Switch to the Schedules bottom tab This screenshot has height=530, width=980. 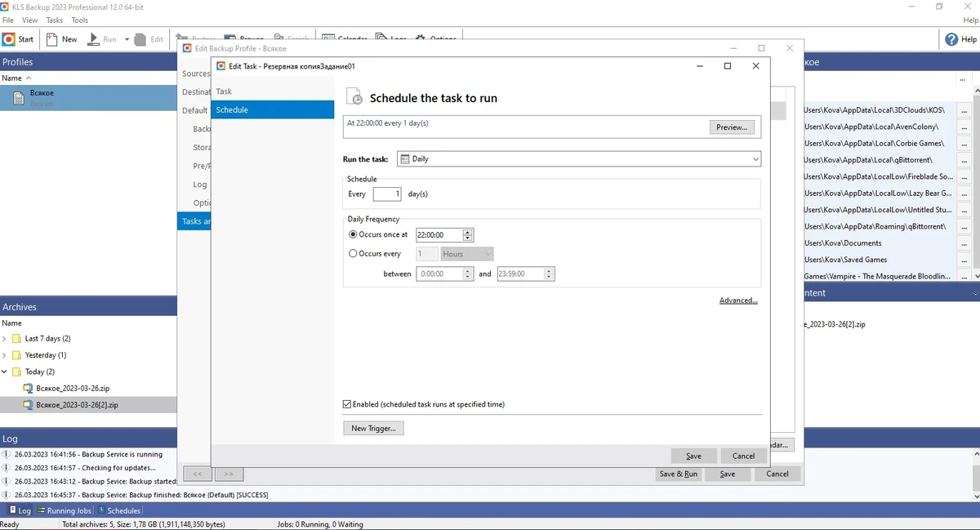(x=118, y=510)
